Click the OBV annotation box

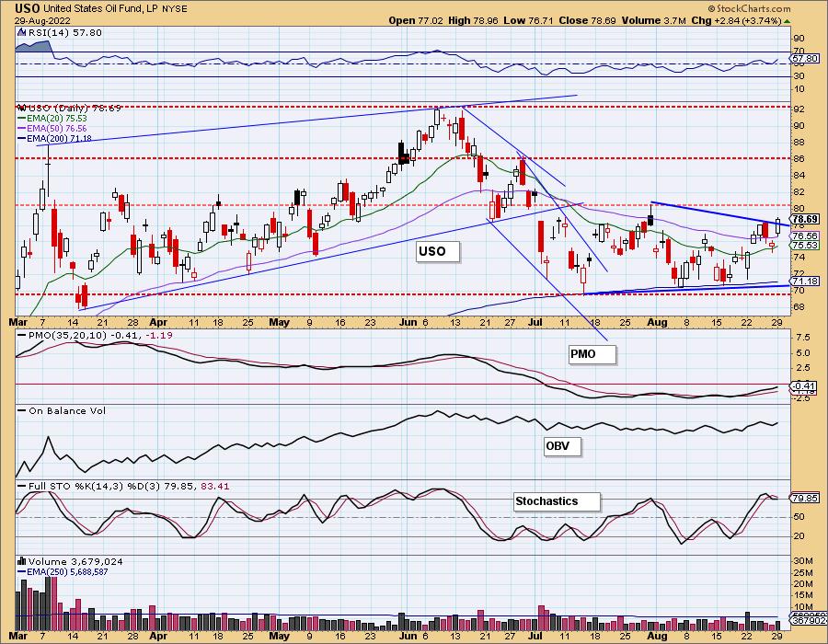[x=563, y=446]
